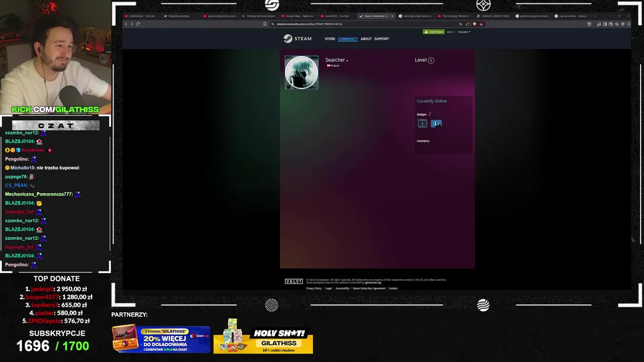This screenshot has height=362, width=644.
Task: Open the ABOUT page on Steam
Action: pos(366,39)
